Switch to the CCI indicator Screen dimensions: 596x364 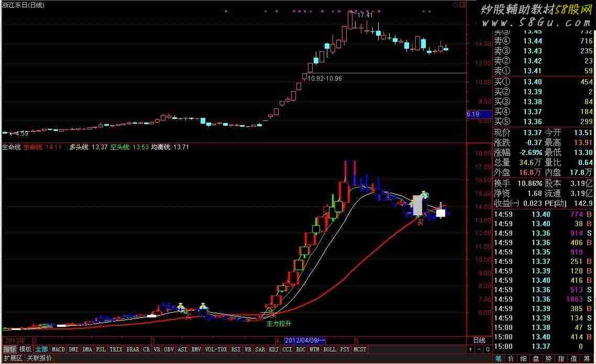[288, 349]
